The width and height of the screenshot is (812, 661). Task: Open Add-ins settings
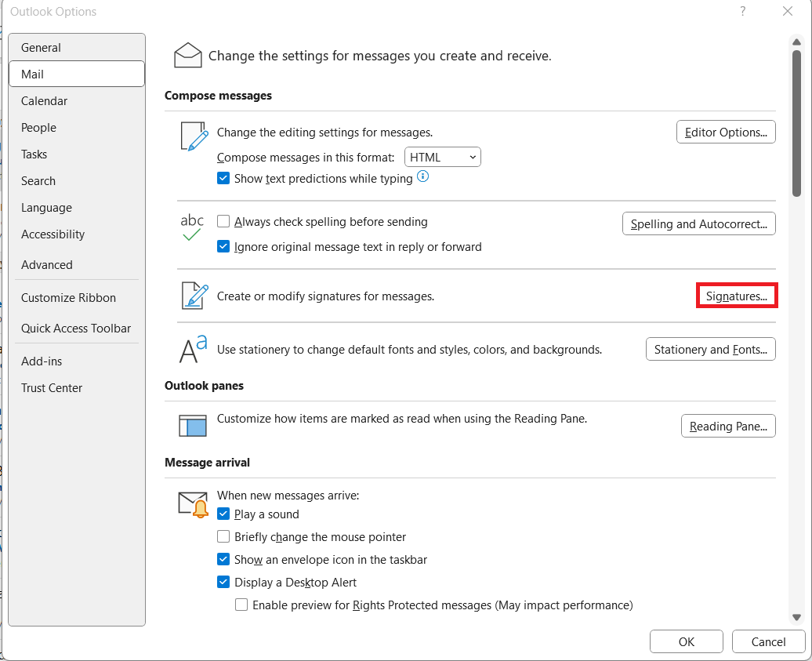77,361
